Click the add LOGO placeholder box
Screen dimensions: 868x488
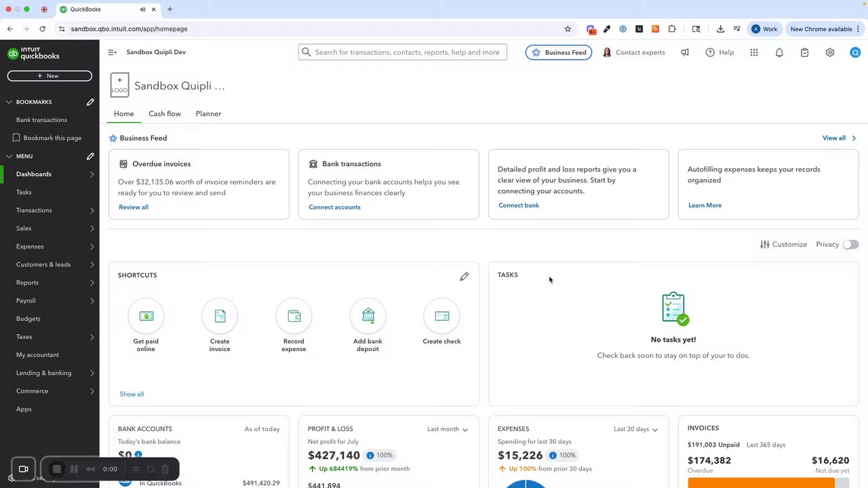tap(119, 85)
